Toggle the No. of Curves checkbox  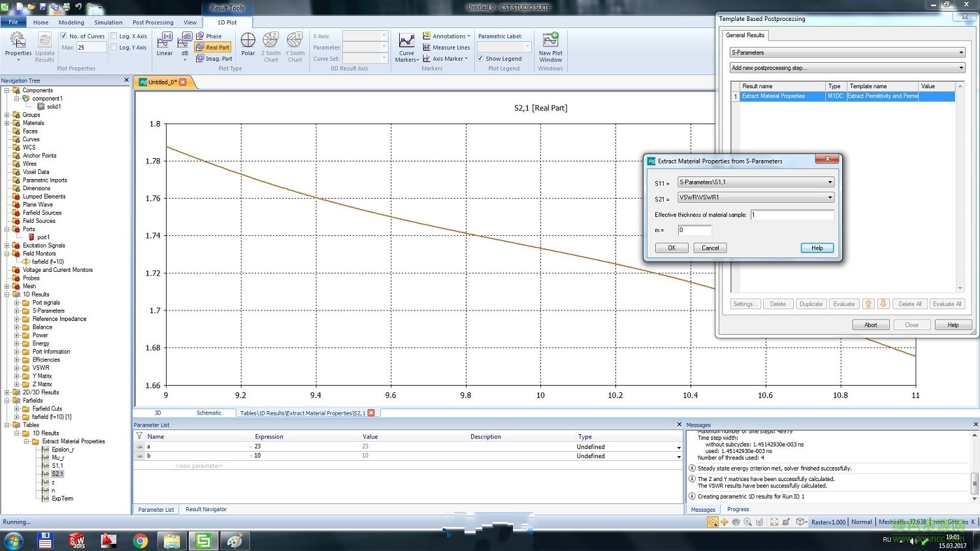point(63,36)
